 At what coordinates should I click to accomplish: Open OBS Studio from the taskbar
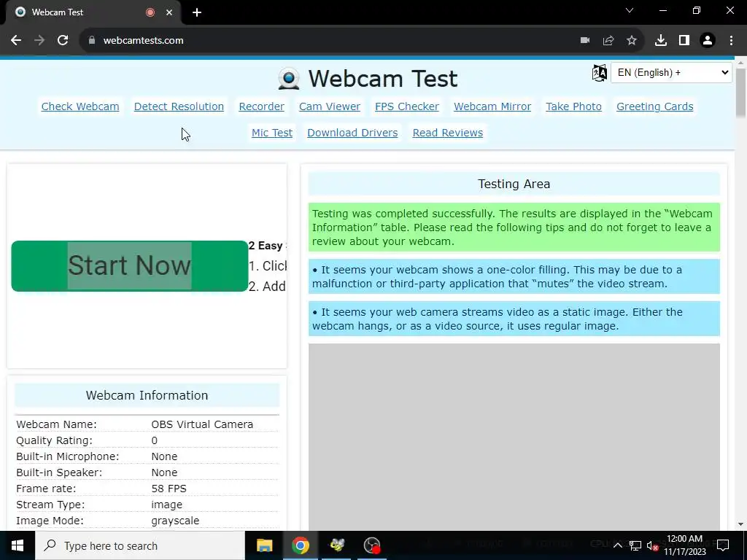(372, 545)
